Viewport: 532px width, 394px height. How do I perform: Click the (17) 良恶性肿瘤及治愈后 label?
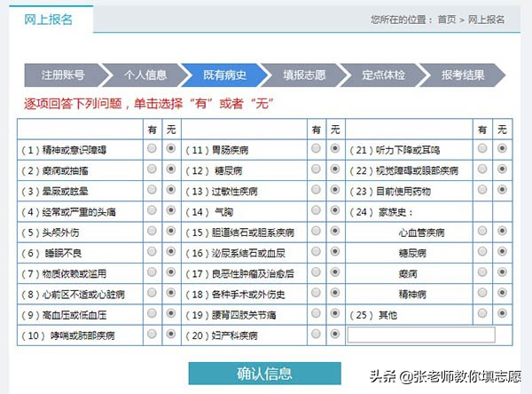click(240, 274)
